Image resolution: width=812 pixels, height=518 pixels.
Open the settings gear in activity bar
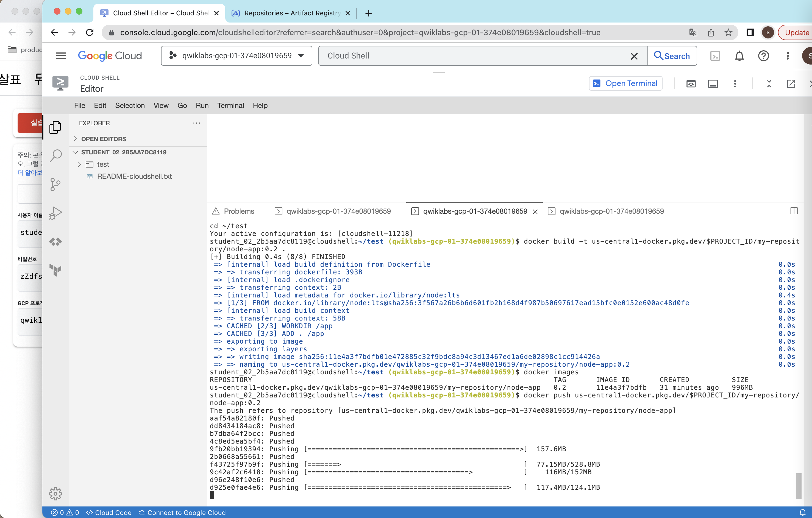(x=55, y=494)
